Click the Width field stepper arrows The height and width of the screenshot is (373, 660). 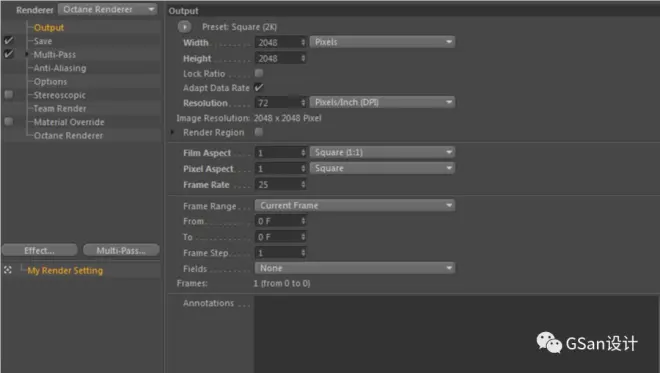pyautogui.click(x=303, y=42)
